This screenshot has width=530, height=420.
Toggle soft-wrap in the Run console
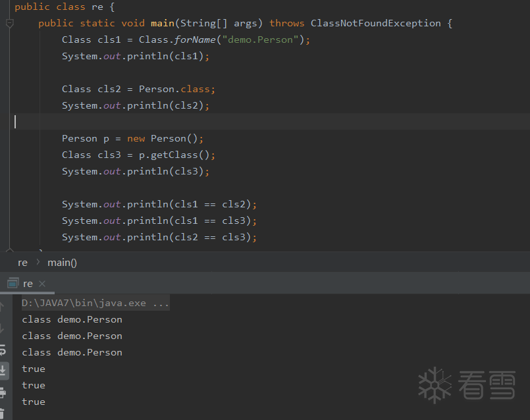pyautogui.click(x=3, y=350)
